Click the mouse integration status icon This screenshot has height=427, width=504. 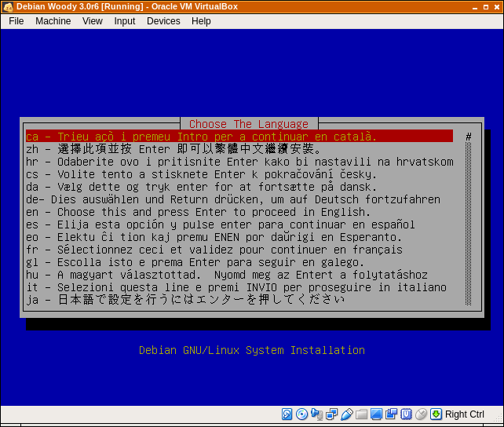421,414
